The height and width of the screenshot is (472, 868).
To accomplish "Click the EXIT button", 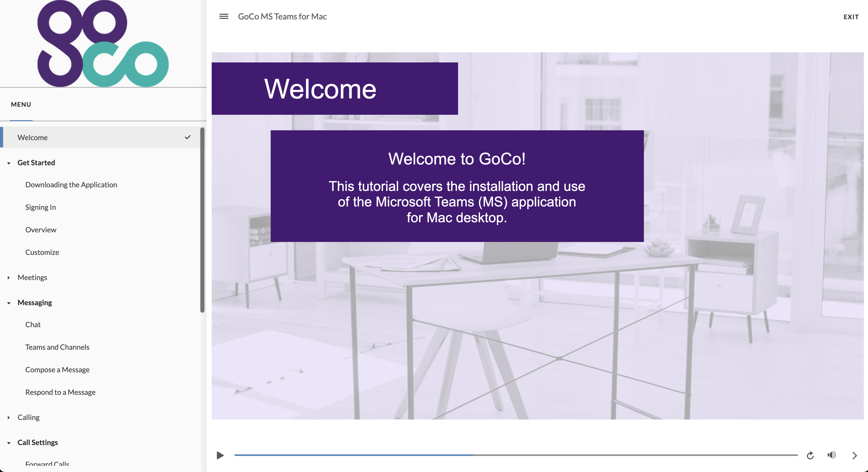I will point(851,17).
